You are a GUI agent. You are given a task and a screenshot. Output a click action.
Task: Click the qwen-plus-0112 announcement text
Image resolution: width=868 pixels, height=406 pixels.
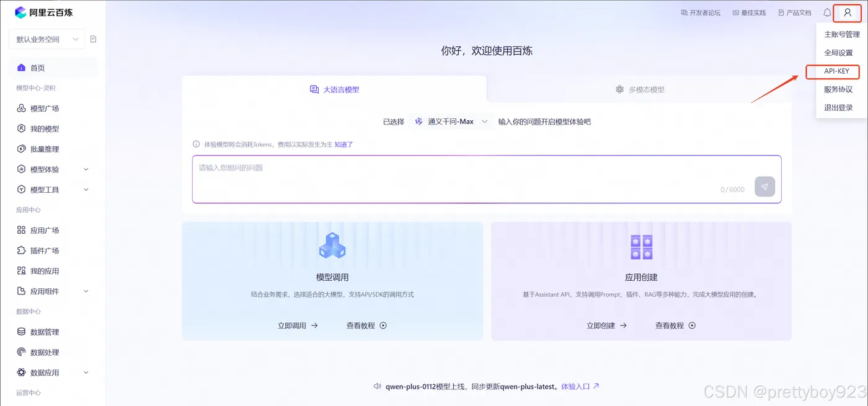(472, 386)
